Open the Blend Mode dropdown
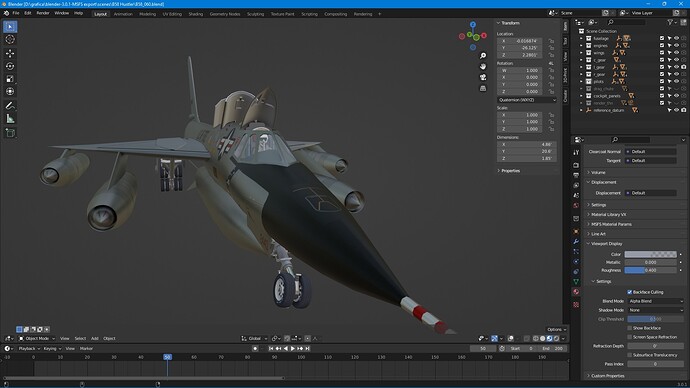Screen dimensions: 690x388 [x=655, y=301]
